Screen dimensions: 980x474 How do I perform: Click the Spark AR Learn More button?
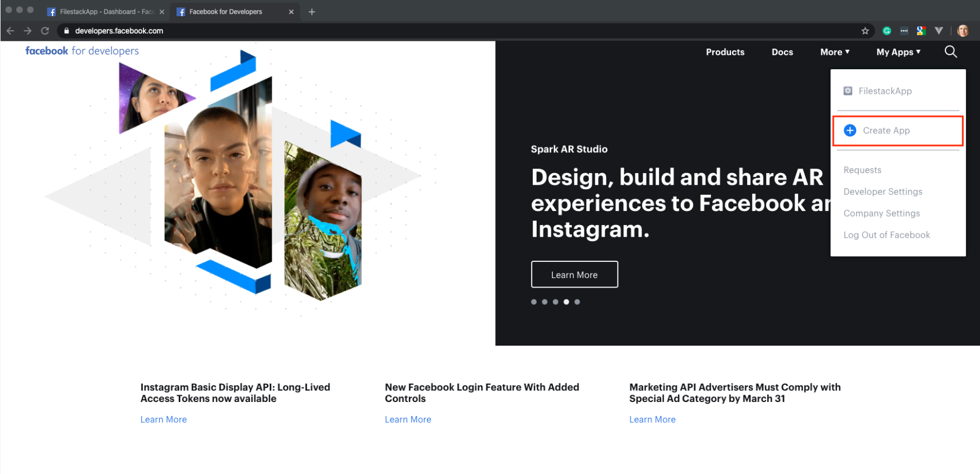click(x=575, y=275)
